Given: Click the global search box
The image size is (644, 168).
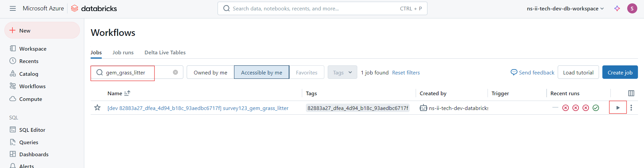Looking at the screenshot, I should coord(322,8).
